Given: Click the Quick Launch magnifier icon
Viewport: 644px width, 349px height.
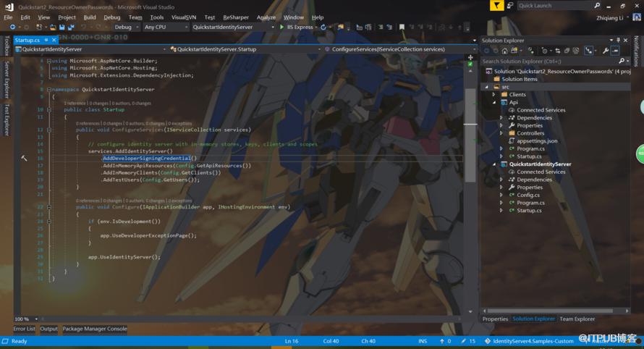Looking at the screenshot, I should click(x=597, y=5).
